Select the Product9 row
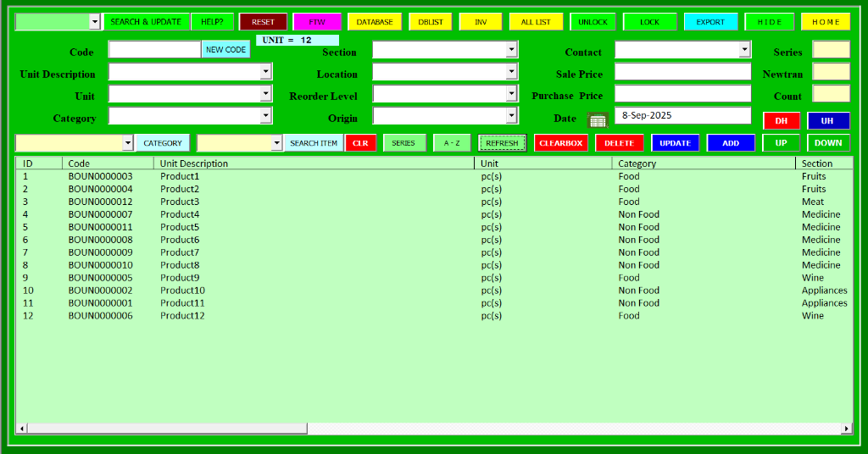This screenshot has height=454, width=868. tap(434, 278)
